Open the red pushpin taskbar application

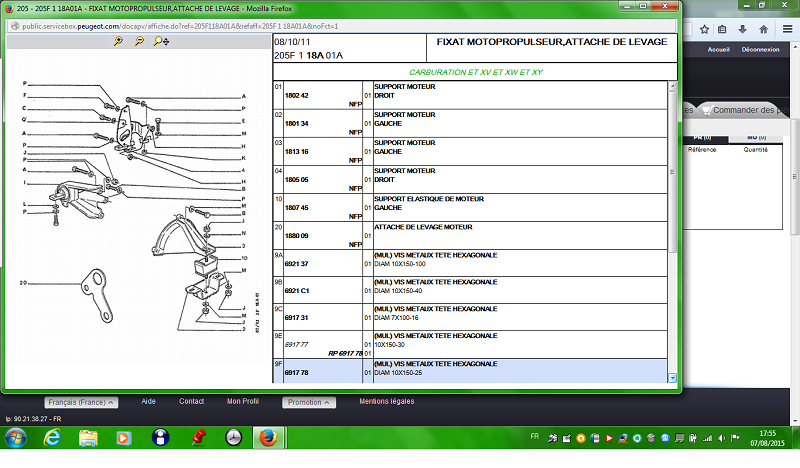tap(198, 437)
